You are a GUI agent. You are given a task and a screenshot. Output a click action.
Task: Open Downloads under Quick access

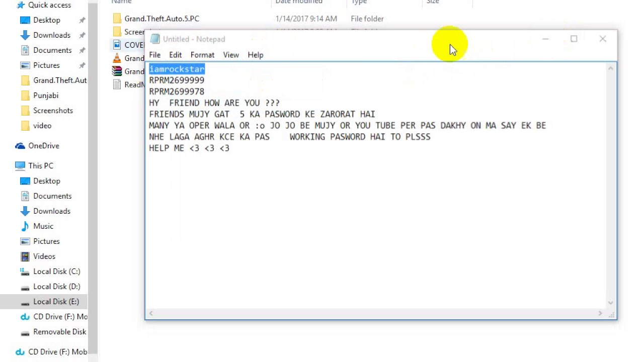(x=52, y=35)
